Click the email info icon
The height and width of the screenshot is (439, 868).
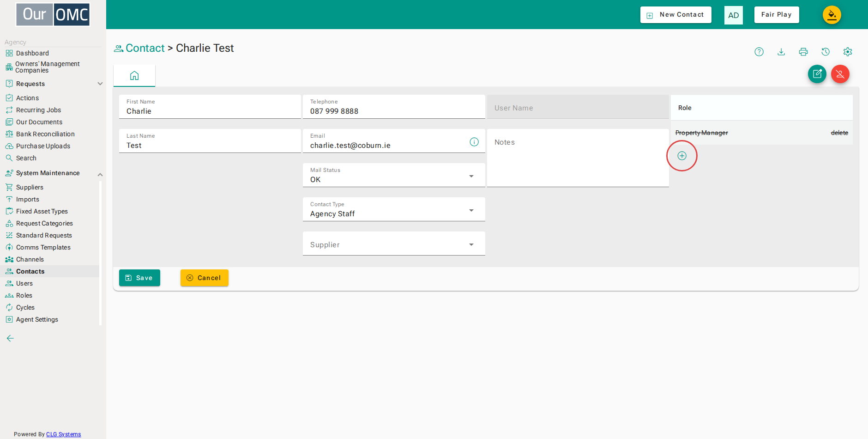coord(474,142)
